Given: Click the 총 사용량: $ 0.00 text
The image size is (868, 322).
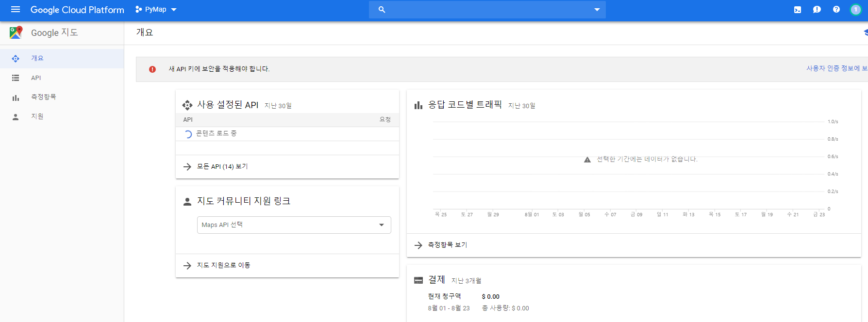Looking at the screenshot, I should tap(505, 308).
